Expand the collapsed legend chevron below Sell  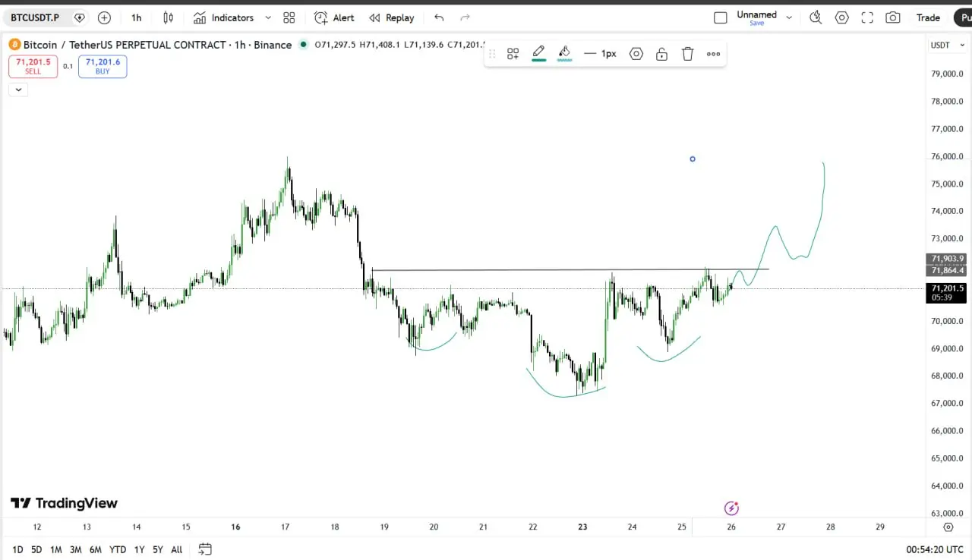(18, 90)
